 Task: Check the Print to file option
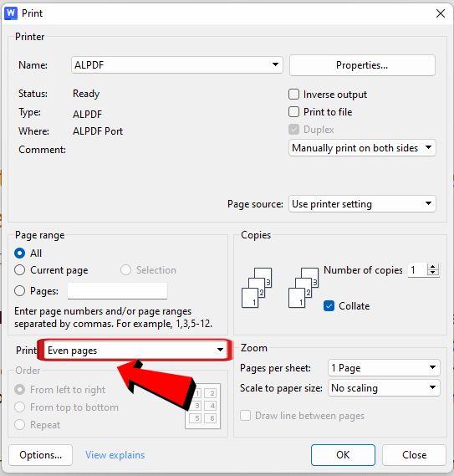[x=293, y=112]
